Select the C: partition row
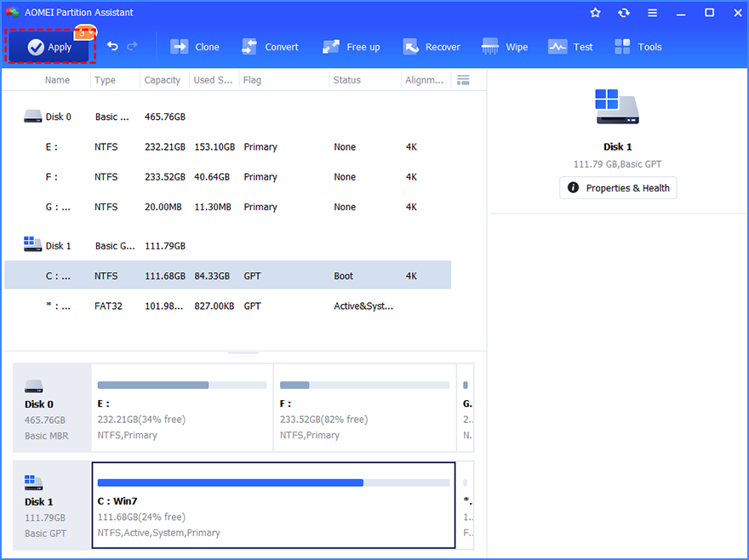 [x=228, y=275]
